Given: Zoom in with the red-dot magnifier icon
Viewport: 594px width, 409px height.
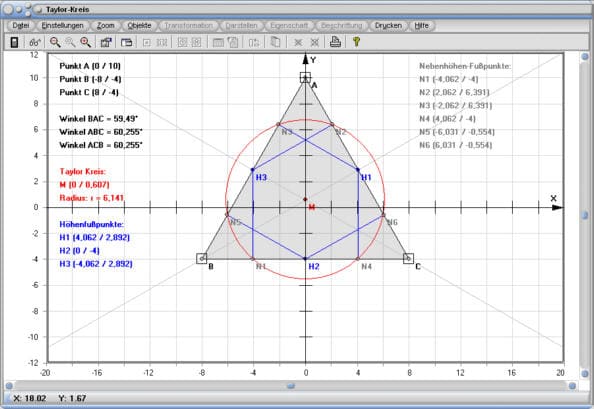Looking at the screenshot, I should click(x=86, y=42).
